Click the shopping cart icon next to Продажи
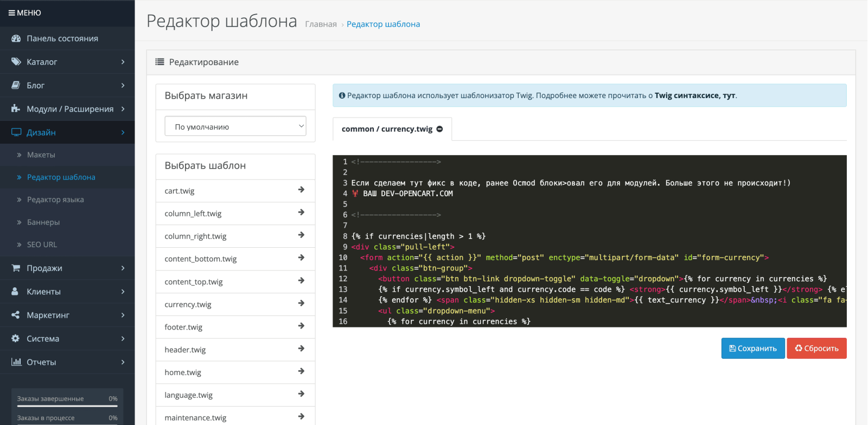This screenshot has width=868, height=425. coord(16,268)
